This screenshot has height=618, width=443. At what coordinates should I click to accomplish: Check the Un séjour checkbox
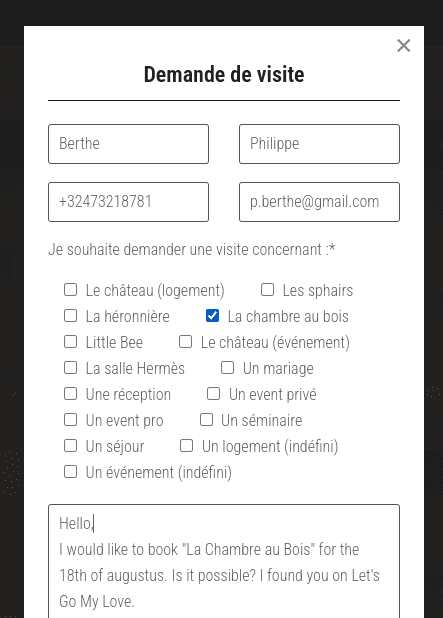pyautogui.click(x=71, y=446)
